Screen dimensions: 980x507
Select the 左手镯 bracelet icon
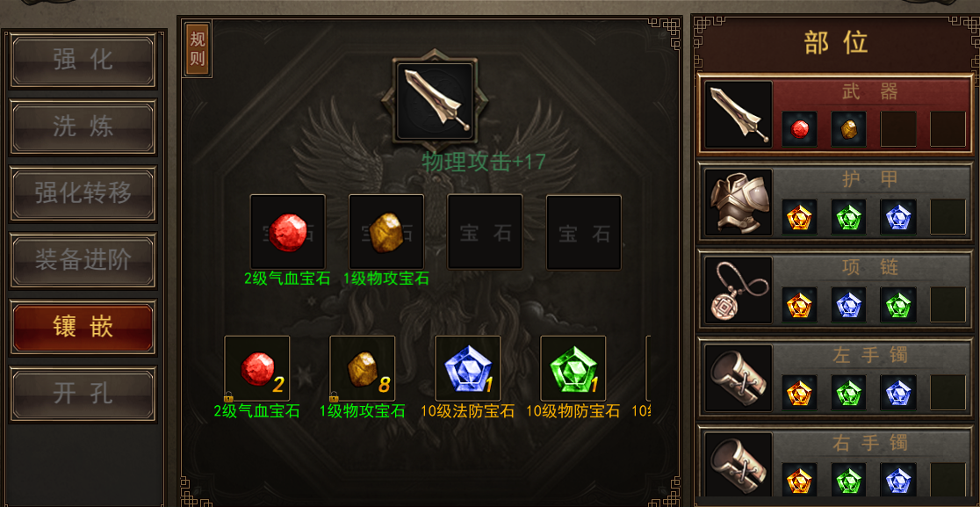click(739, 378)
